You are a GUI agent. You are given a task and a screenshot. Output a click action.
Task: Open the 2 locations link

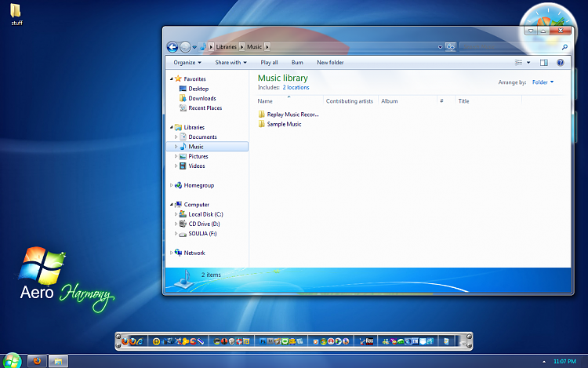pos(296,87)
